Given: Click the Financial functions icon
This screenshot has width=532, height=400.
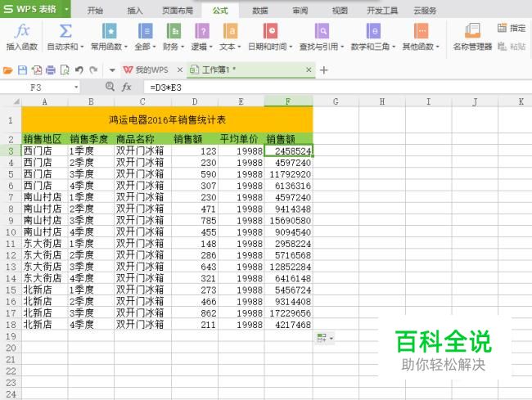Looking at the screenshot, I should (174, 31).
